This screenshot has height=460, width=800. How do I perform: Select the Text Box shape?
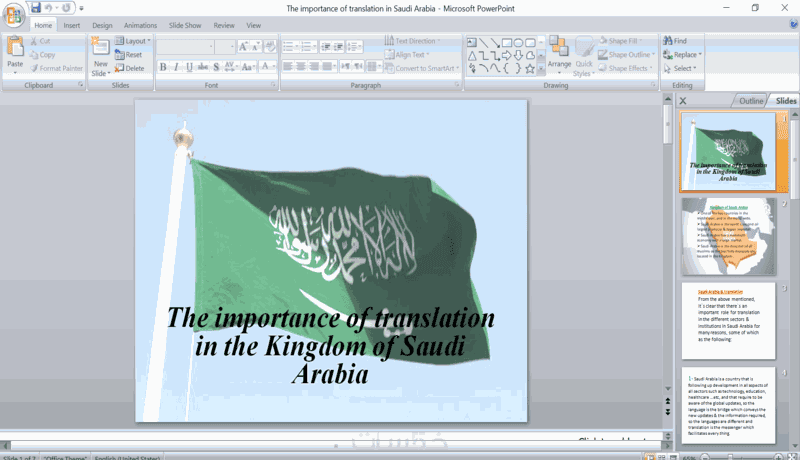[472, 42]
